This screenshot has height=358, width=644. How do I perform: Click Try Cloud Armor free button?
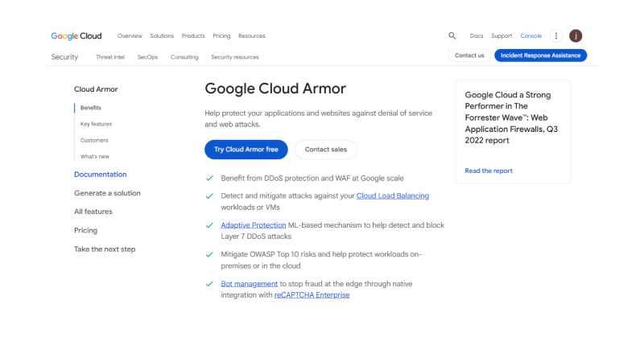click(246, 150)
